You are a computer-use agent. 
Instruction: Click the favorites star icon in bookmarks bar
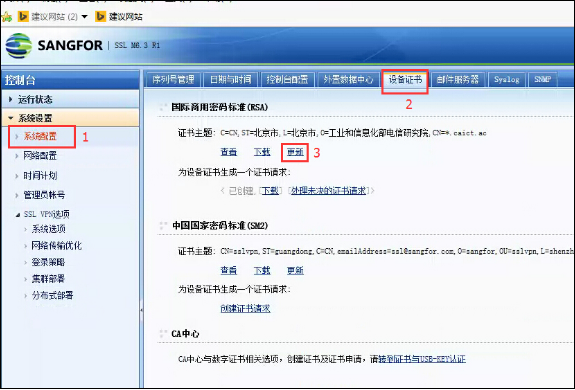point(6,16)
